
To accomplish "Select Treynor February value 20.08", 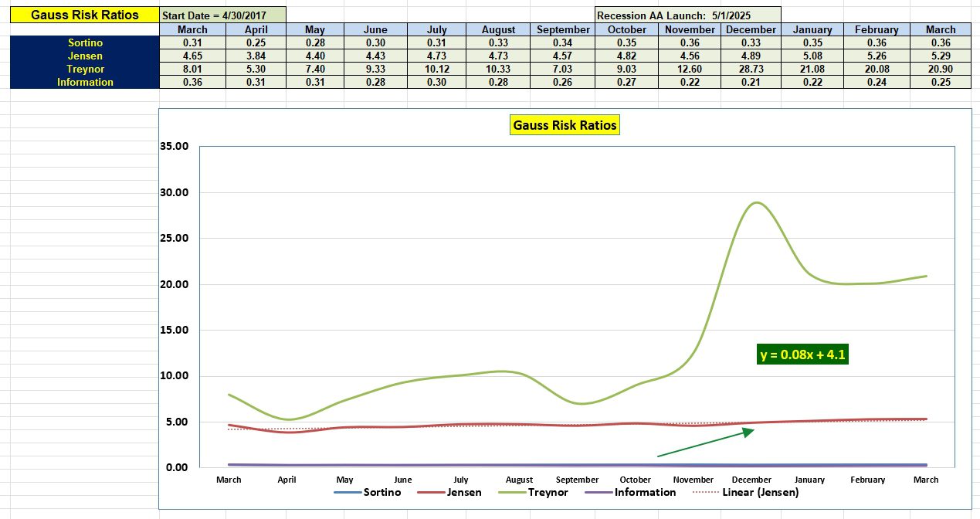I will click(x=877, y=69).
